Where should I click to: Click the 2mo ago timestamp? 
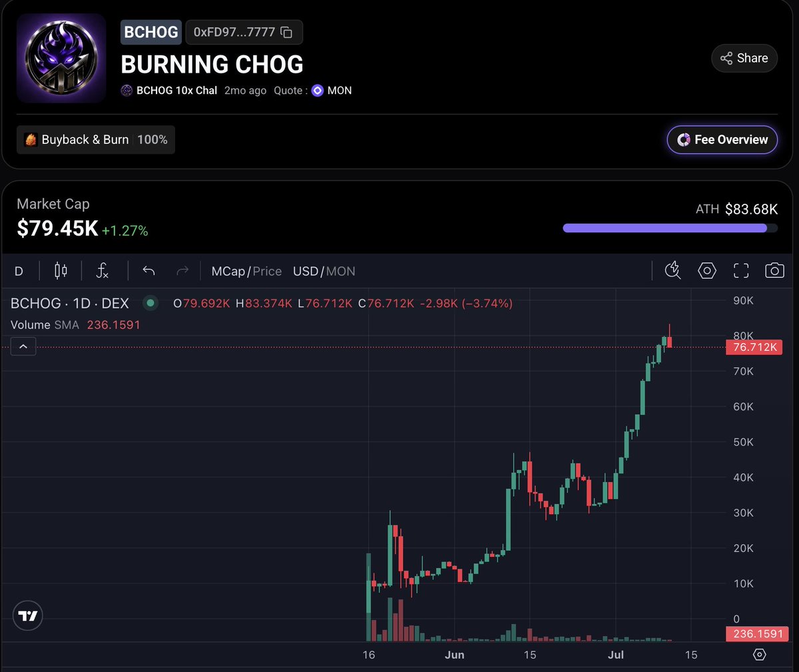(245, 91)
